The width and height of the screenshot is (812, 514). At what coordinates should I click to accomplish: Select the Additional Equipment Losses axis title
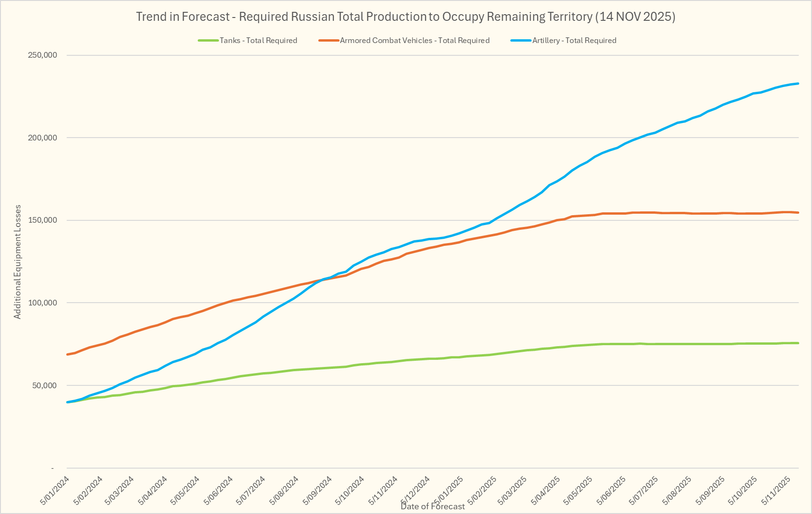(17, 261)
